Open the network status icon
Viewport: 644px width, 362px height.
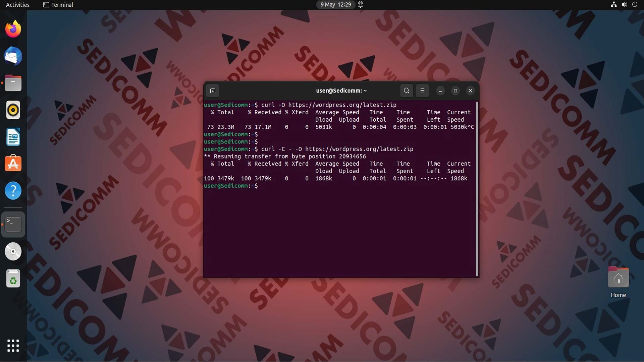[613, 5]
